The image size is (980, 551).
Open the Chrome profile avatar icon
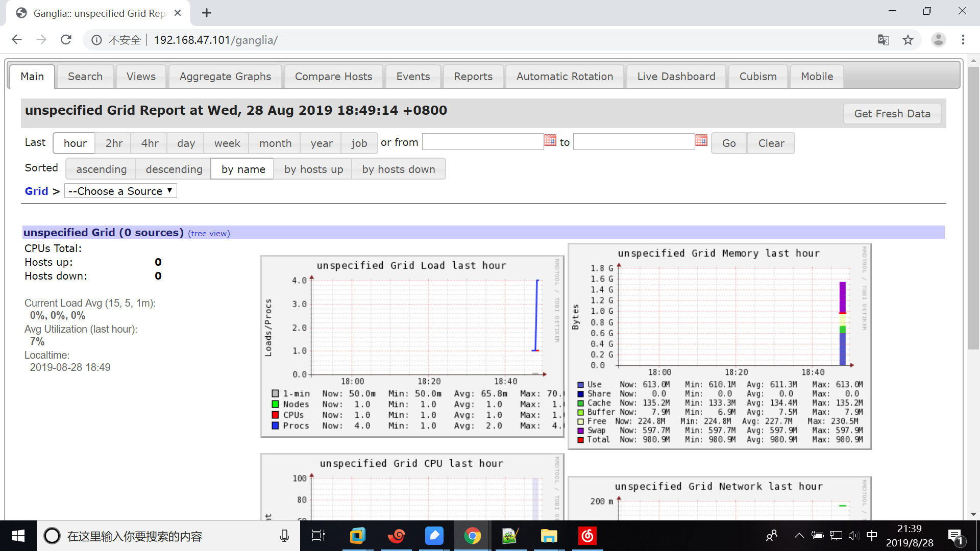[938, 40]
